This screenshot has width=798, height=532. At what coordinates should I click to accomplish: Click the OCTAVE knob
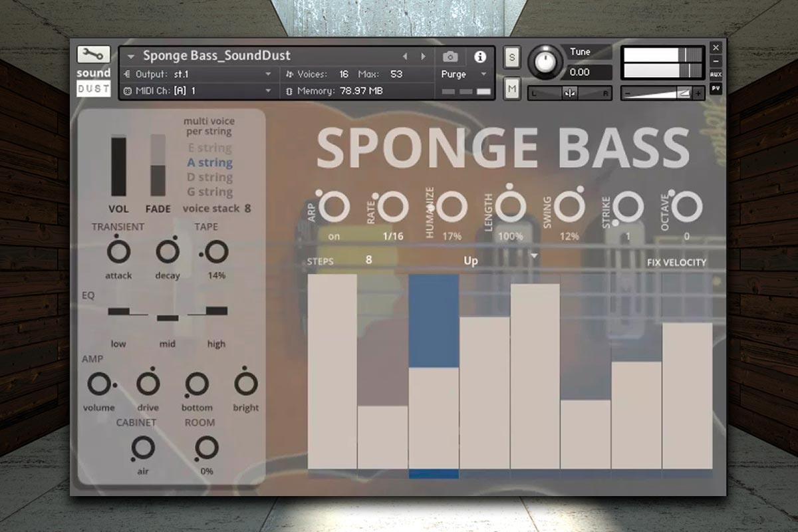pyautogui.click(x=687, y=207)
